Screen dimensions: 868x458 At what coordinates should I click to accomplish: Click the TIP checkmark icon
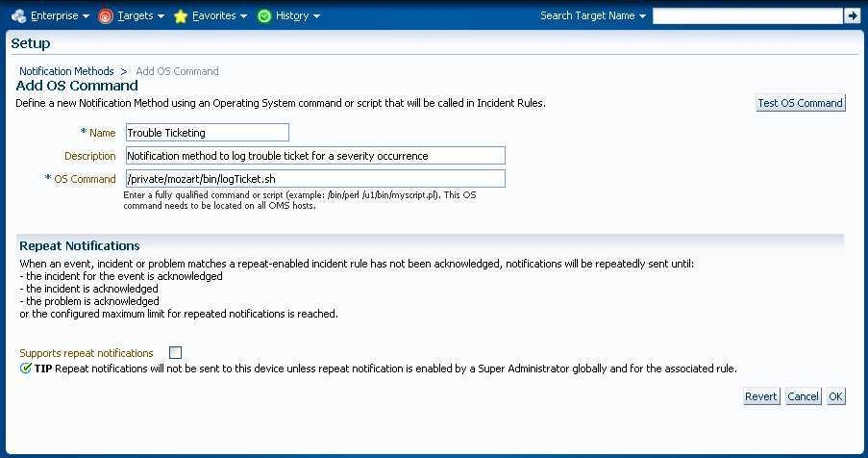(25, 369)
